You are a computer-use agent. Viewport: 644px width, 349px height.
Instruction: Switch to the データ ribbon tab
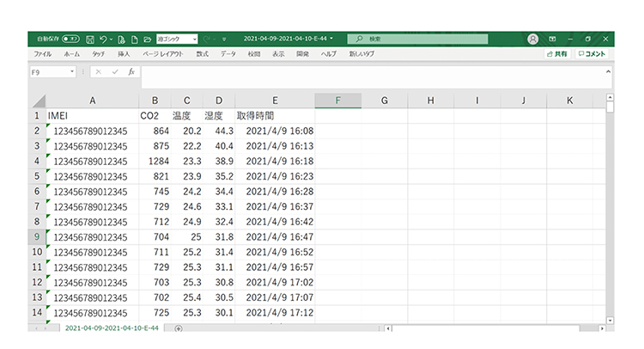click(x=228, y=54)
